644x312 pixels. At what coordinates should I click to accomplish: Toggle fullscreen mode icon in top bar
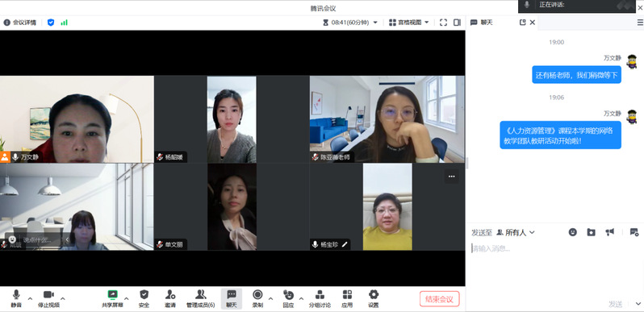pyautogui.click(x=443, y=23)
